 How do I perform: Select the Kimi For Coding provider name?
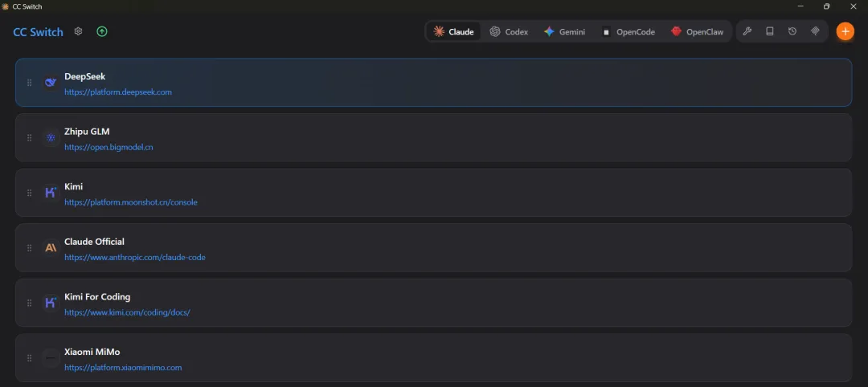[x=97, y=297]
